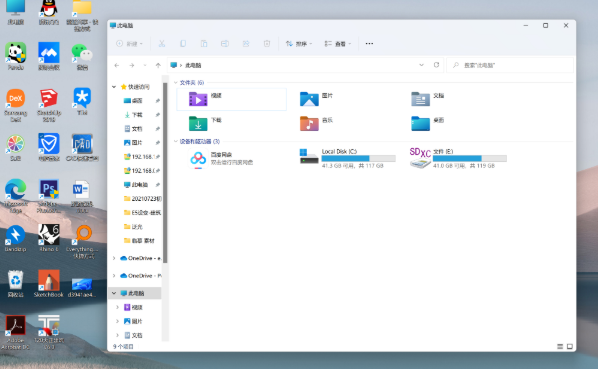This screenshot has height=369, width=598.
Task: Select the Baidu Netdisk cloud icon
Action: click(x=198, y=159)
